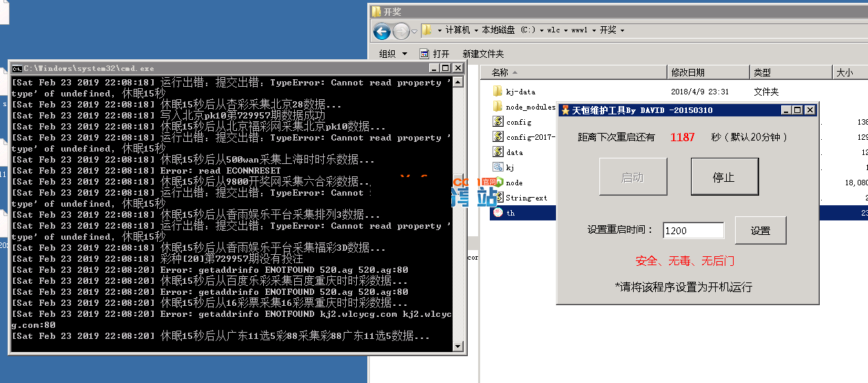Click the Explorer forward navigation arrow

[401, 31]
